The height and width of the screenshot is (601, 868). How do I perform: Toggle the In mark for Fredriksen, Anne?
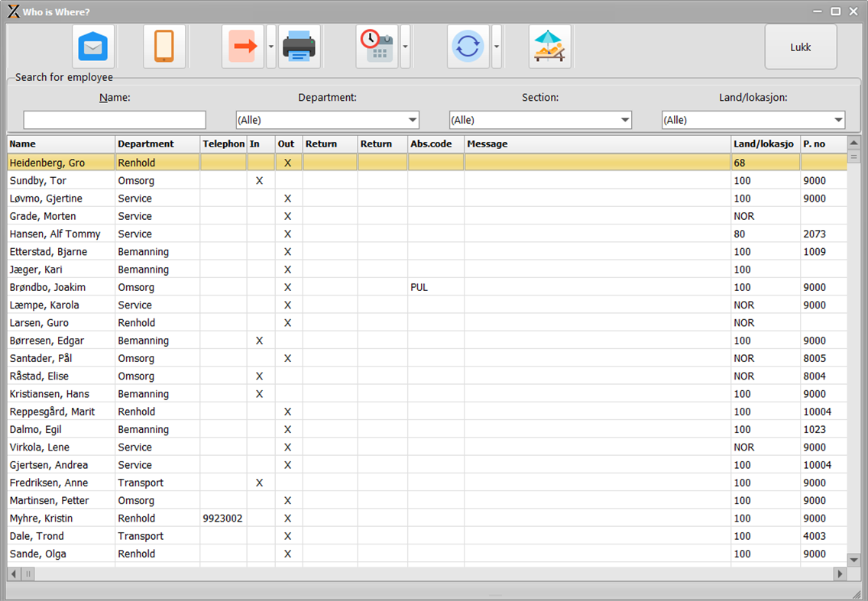(259, 482)
